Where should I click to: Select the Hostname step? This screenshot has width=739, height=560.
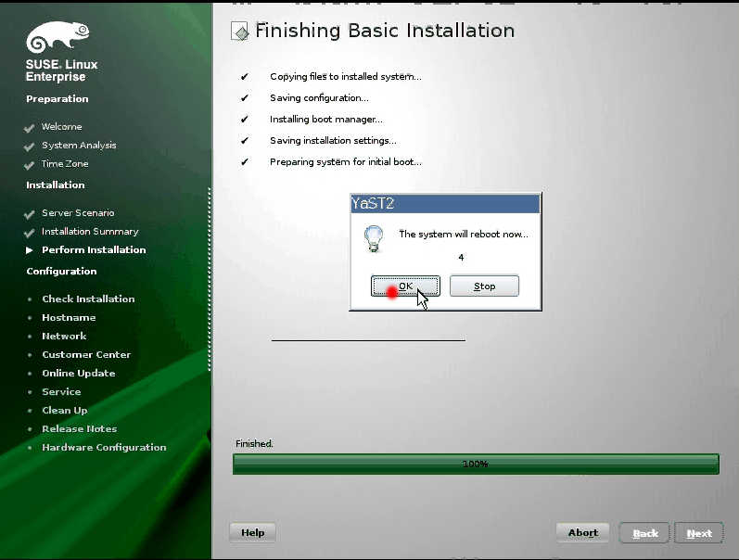(69, 317)
